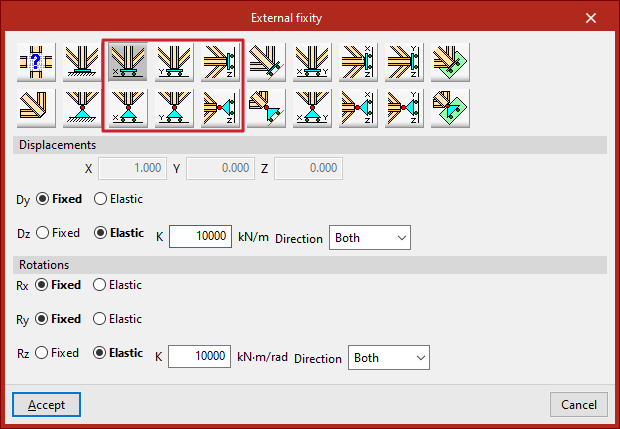Select fixed support with X-Y plane rollers
620x429 pixels.
(312, 62)
